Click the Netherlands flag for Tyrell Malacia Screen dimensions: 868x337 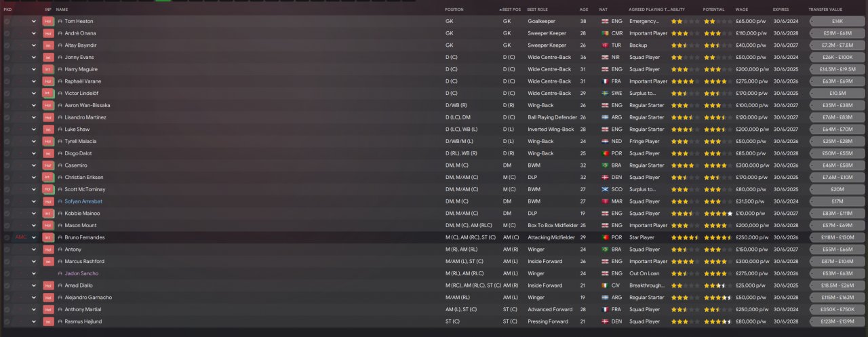pos(604,141)
